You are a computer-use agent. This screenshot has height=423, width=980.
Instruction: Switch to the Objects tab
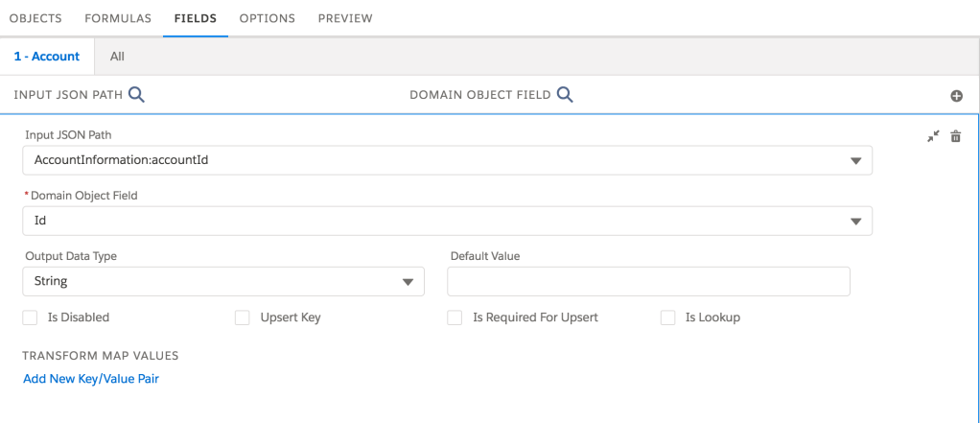[35, 18]
